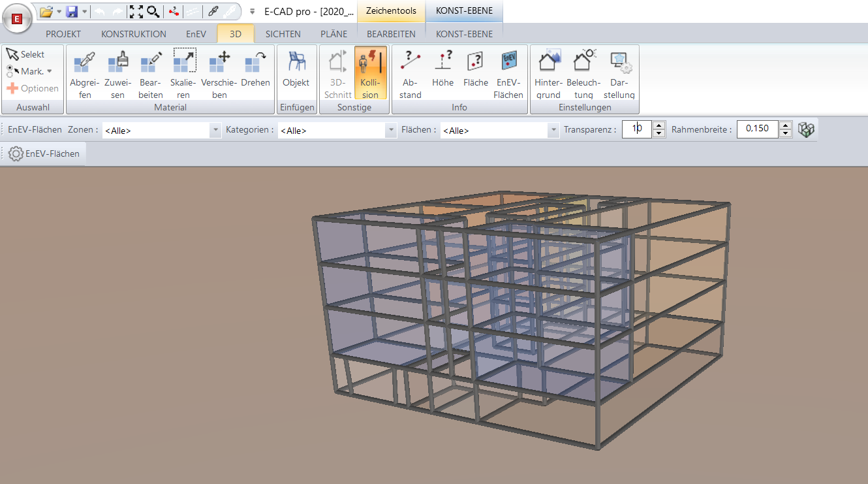Open the Hintergrund settings
The width and height of the screenshot is (868, 484).
point(548,72)
